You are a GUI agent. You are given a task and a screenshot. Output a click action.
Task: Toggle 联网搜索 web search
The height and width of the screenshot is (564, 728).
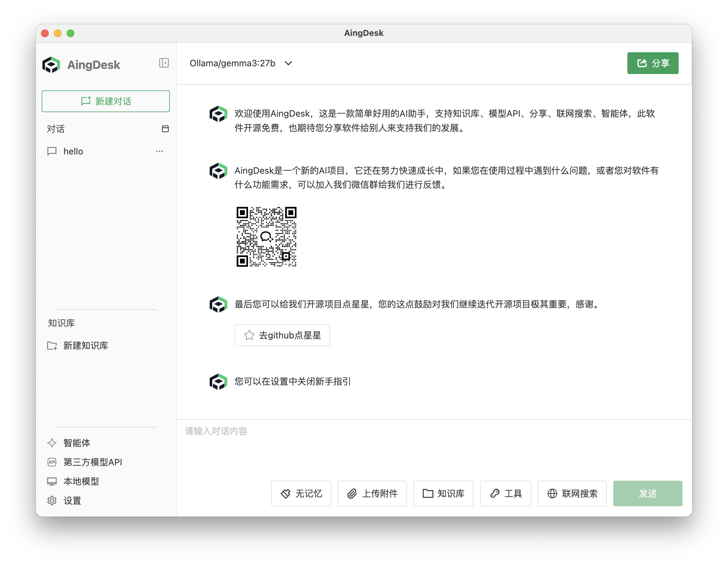pyautogui.click(x=572, y=493)
